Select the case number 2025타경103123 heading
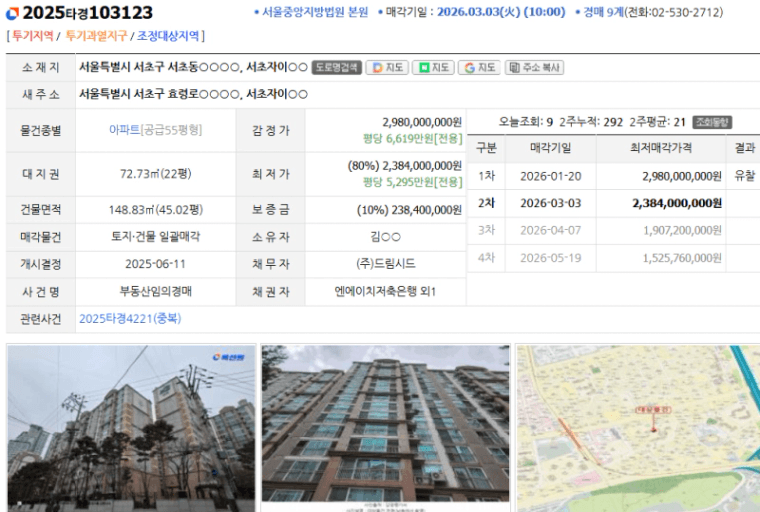This screenshot has width=760, height=512. 88,13
